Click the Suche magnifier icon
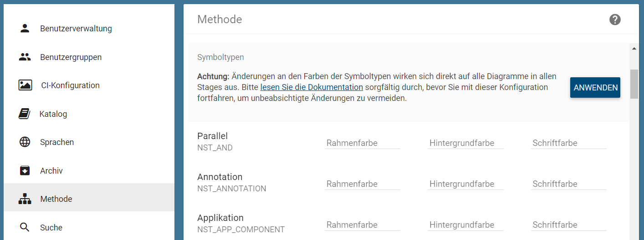The width and height of the screenshot is (644, 240). click(25, 227)
